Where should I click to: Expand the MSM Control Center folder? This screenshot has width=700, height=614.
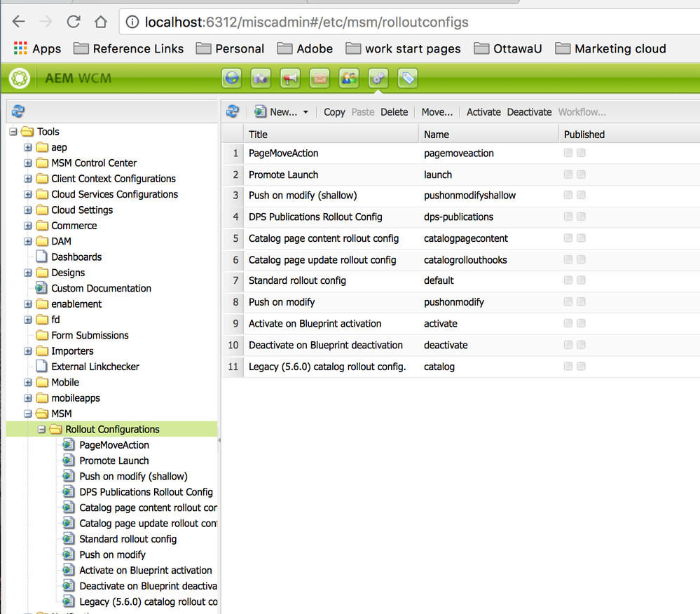pos(28,163)
